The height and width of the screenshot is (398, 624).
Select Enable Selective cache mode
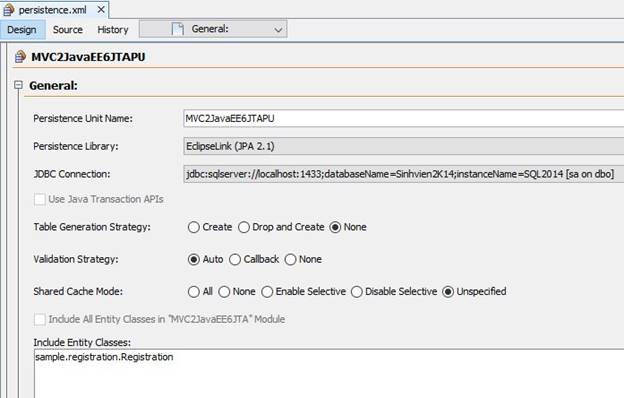click(267, 292)
